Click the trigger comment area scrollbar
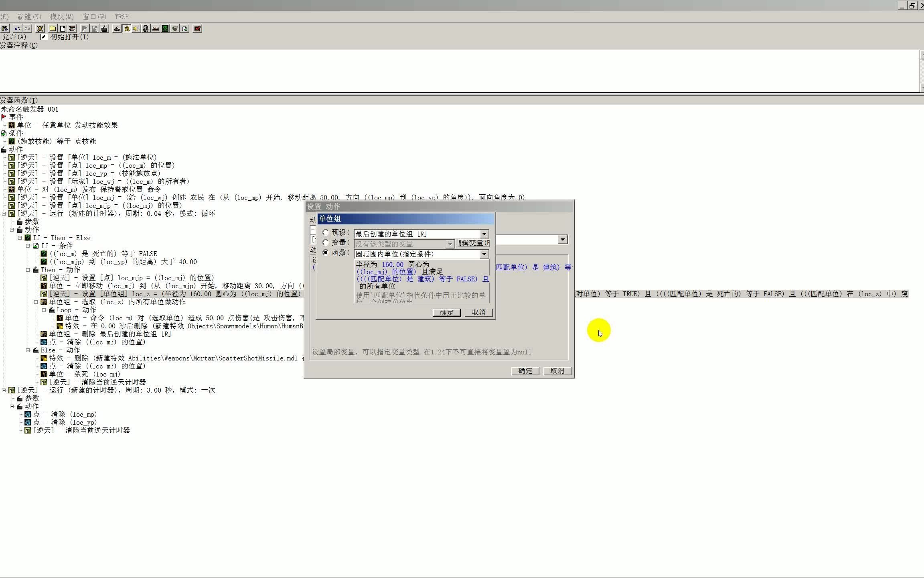Screen dimensions: 924x578 click(922, 71)
